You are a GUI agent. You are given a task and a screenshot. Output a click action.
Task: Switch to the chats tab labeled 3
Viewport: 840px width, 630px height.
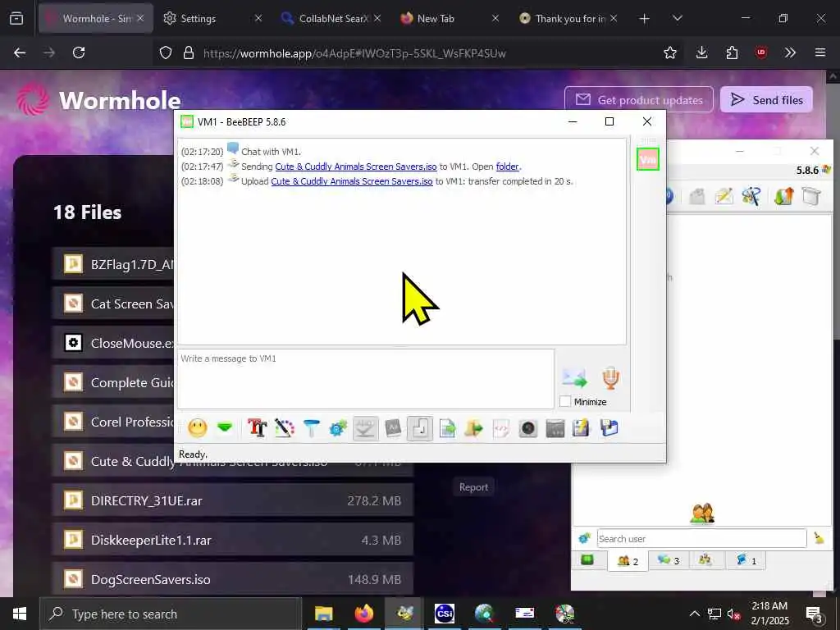(669, 560)
